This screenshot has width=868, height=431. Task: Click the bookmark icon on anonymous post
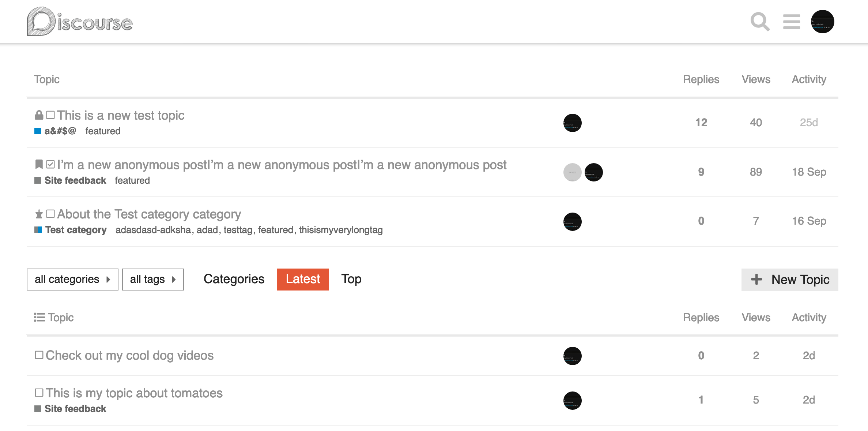click(39, 165)
